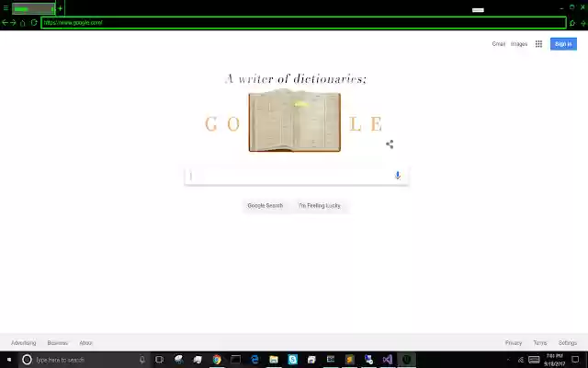Viewport: 588px width, 368px height.
Task: Click the I'm Feeling Lucky button
Action: (320, 206)
